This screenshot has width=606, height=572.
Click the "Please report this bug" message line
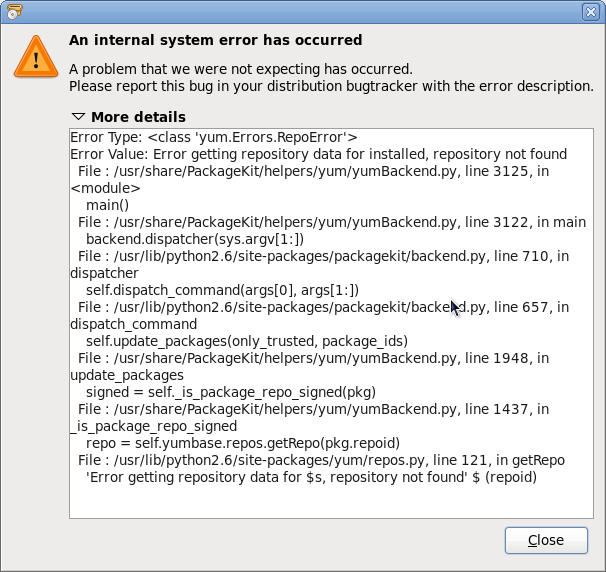coord(331,86)
